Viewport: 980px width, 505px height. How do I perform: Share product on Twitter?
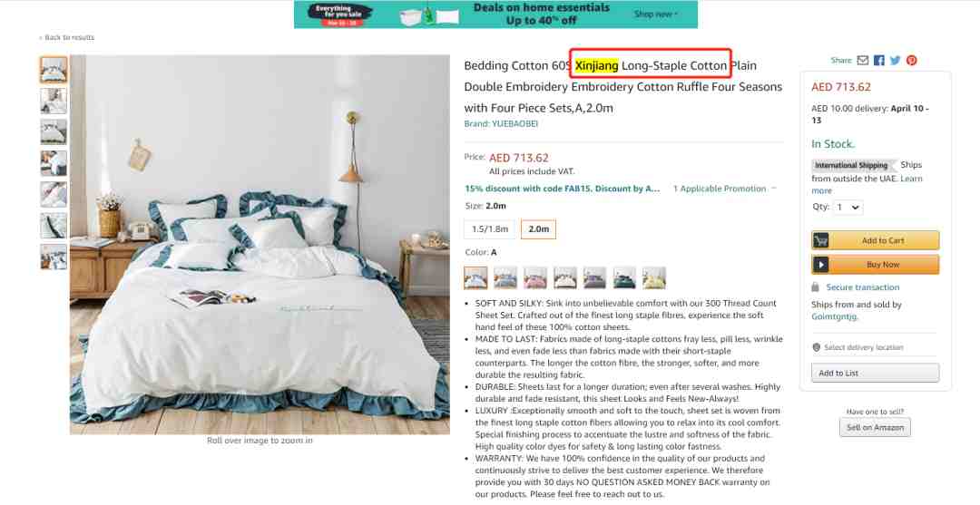(x=896, y=61)
